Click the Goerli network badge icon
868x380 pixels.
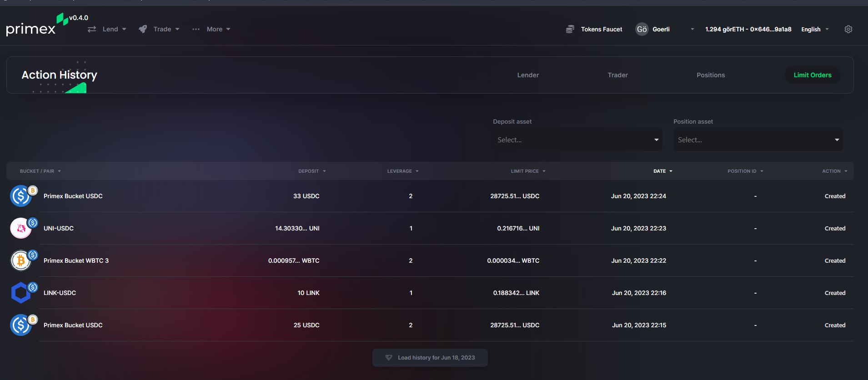[642, 29]
